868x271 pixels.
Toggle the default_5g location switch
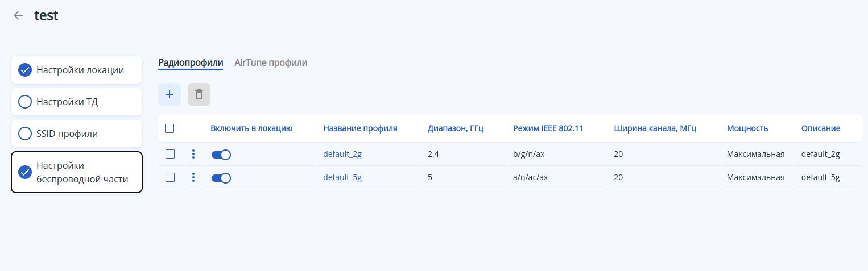pos(221,178)
